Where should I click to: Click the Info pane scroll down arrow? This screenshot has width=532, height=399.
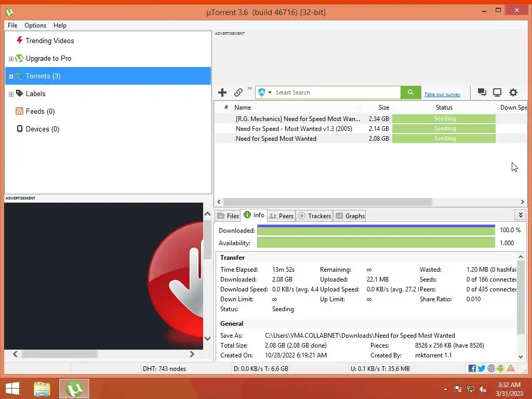(x=521, y=356)
